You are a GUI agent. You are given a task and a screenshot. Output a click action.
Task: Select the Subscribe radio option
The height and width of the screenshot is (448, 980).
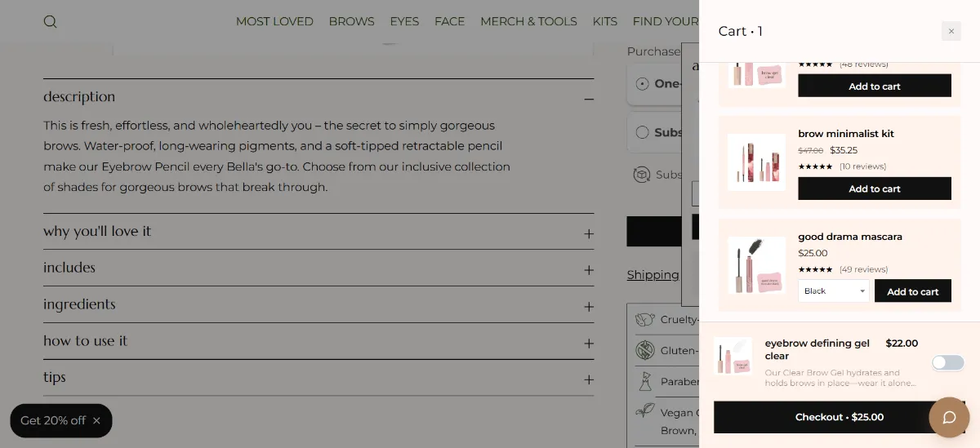(642, 132)
